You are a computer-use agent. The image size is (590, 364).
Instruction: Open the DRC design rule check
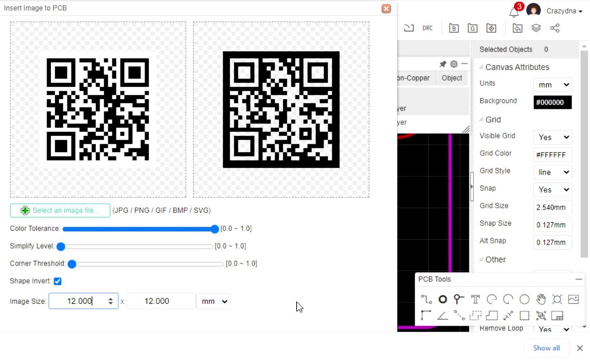pos(428,28)
